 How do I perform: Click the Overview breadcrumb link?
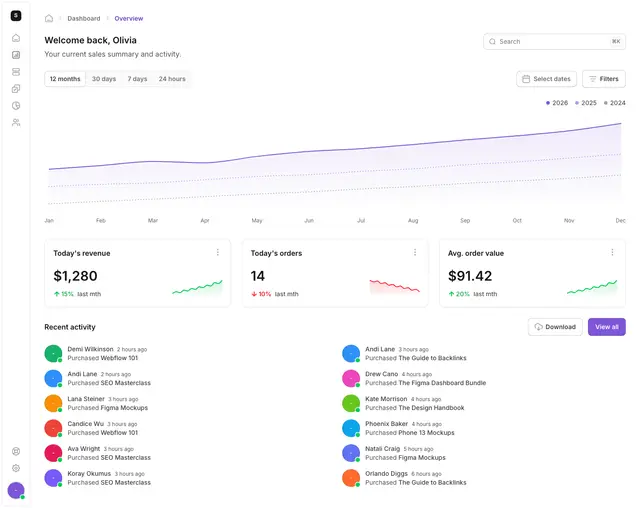point(129,18)
